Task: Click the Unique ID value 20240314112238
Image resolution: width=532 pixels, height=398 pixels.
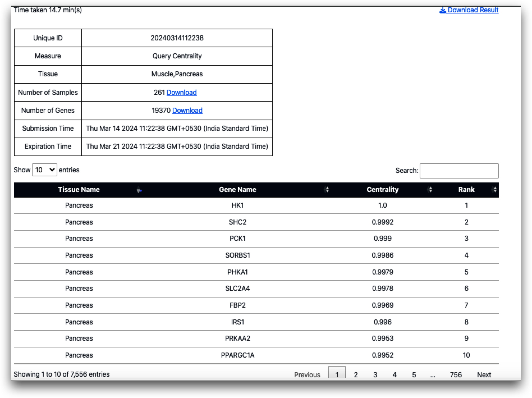Action: pos(177,38)
